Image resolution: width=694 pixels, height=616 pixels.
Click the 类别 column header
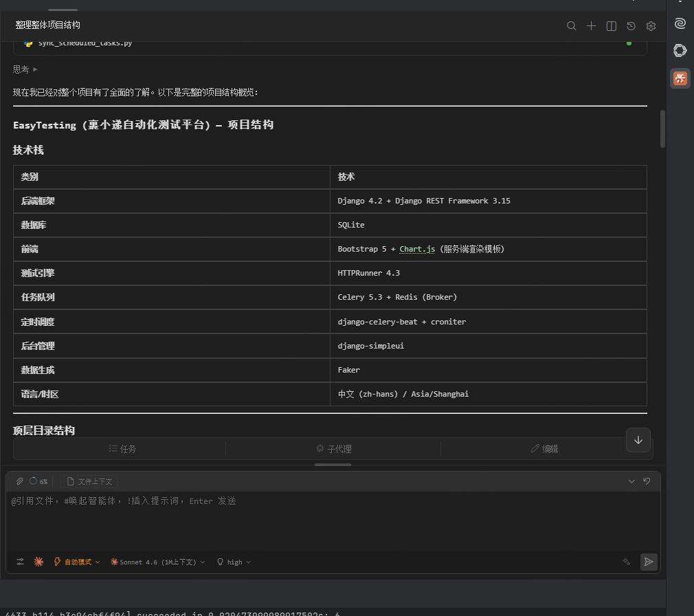30,177
